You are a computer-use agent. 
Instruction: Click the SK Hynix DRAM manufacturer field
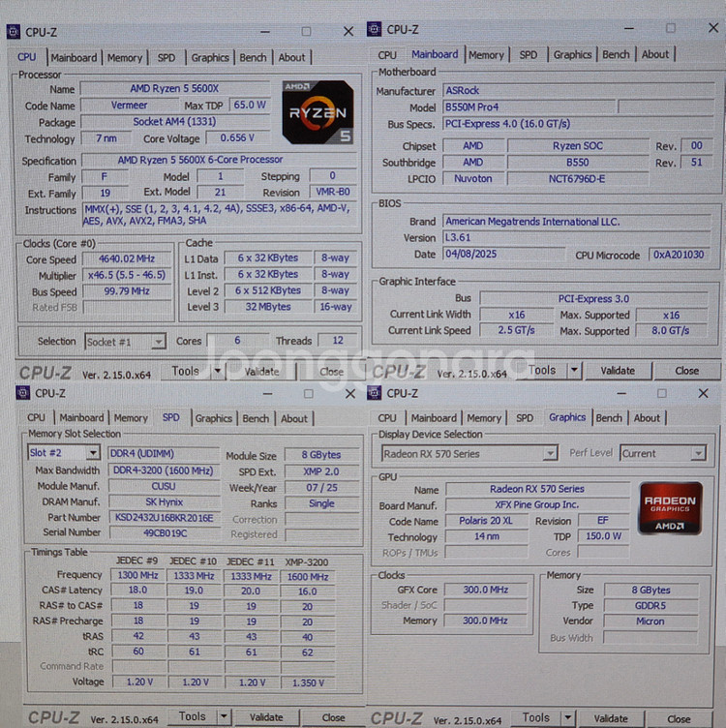(x=165, y=501)
